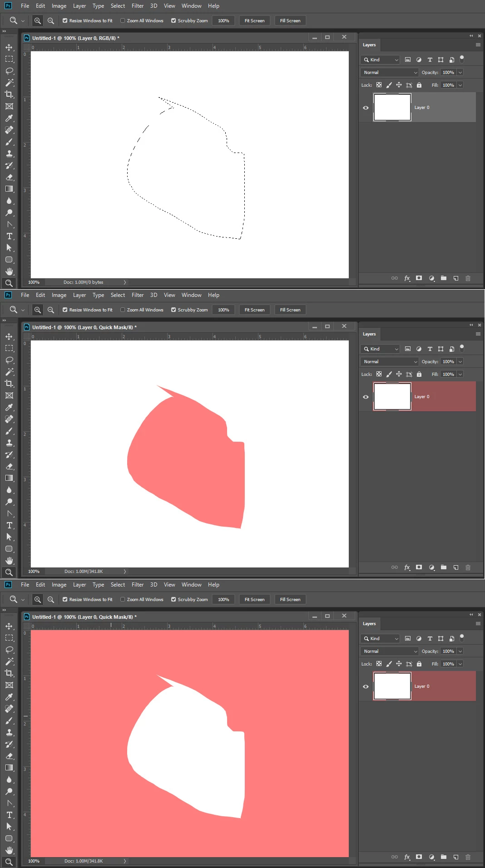Open Fill dropdown arrow in RGB/8 window
Viewport: 485px width, 868px height.
point(460,85)
